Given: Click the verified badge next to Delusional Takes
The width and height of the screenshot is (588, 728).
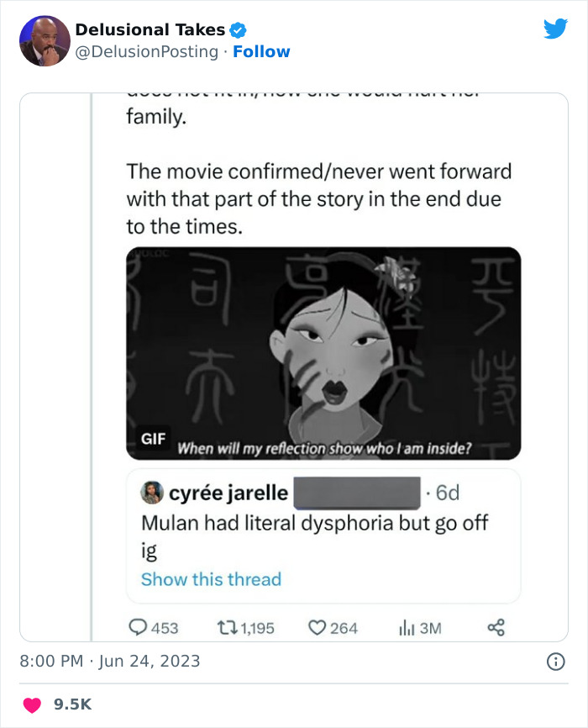Looking at the screenshot, I should pyautogui.click(x=238, y=30).
